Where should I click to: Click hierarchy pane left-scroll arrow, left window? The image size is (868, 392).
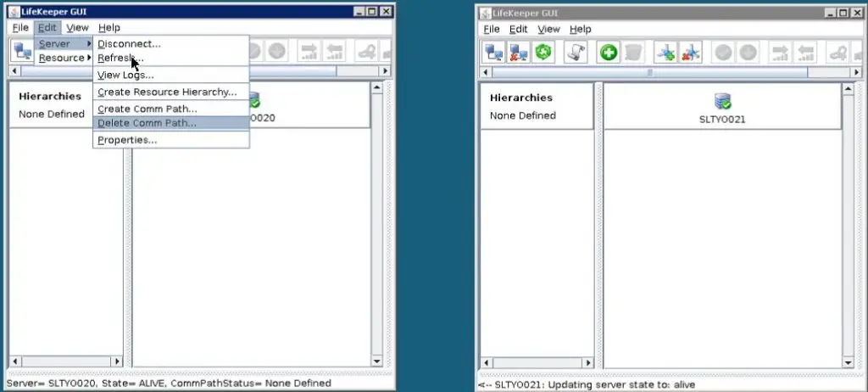[x=15, y=361]
